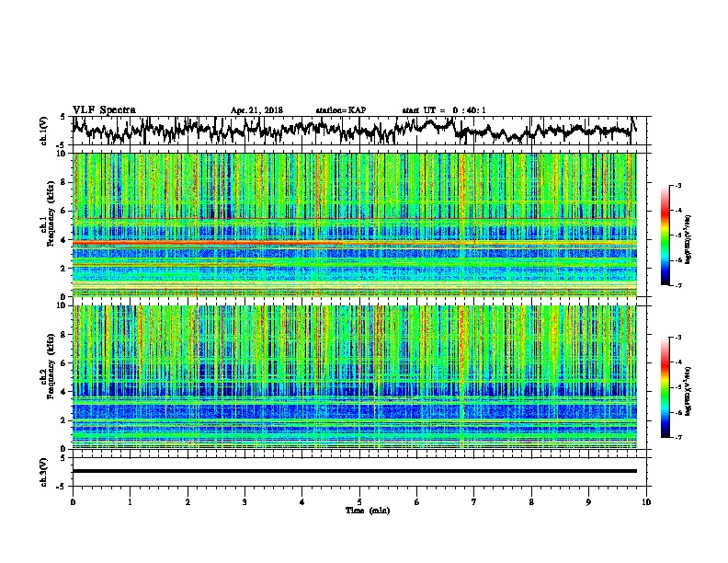
Task: Click the time axis tick label "7"
Action: click(474, 502)
